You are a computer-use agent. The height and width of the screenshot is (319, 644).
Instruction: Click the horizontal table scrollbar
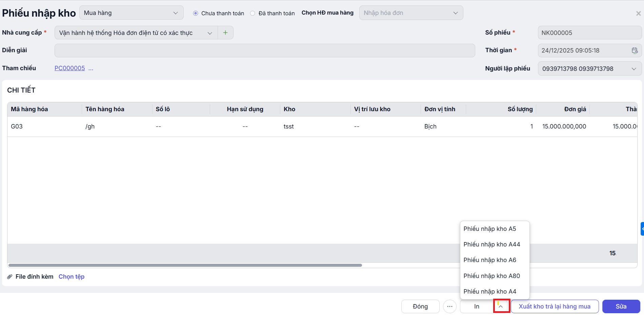pos(185,265)
